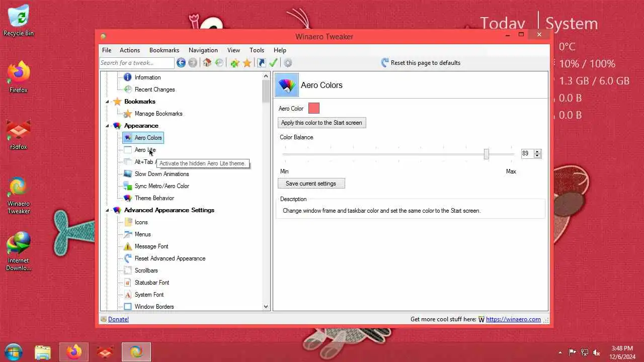
Task: Open the Tools menu
Action: tap(257, 50)
